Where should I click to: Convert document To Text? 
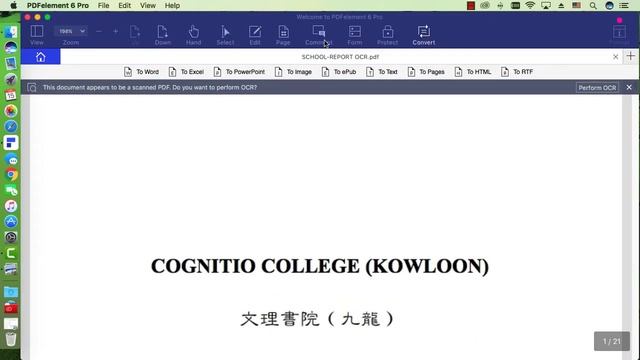click(x=382, y=72)
